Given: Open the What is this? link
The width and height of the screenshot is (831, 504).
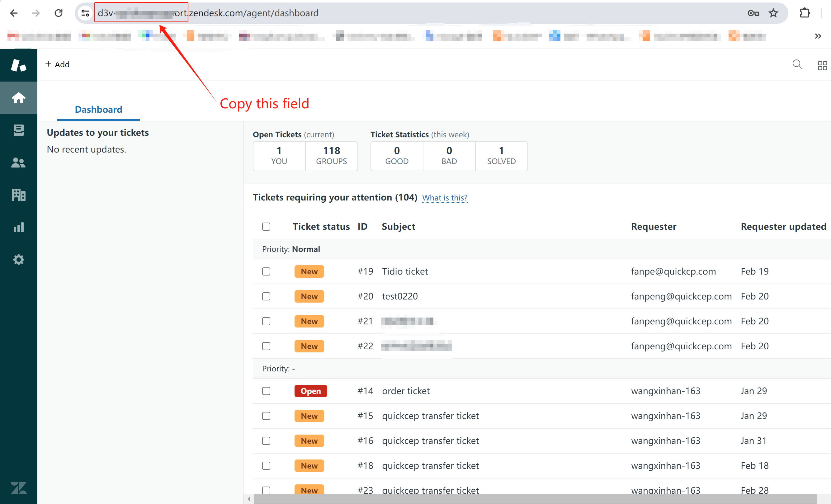Looking at the screenshot, I should [445, 198].
